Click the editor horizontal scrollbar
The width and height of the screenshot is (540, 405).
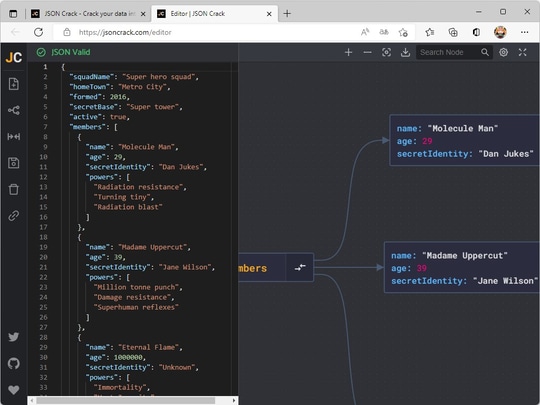126,401
